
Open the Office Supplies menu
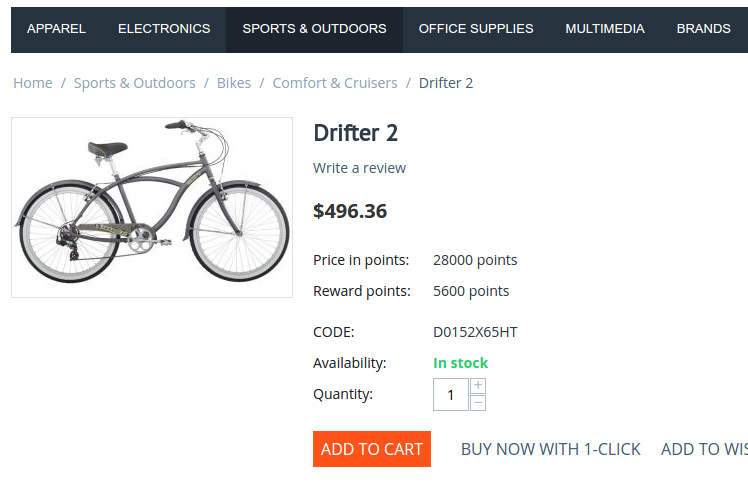pyautogui.click(x=476, y=29)
